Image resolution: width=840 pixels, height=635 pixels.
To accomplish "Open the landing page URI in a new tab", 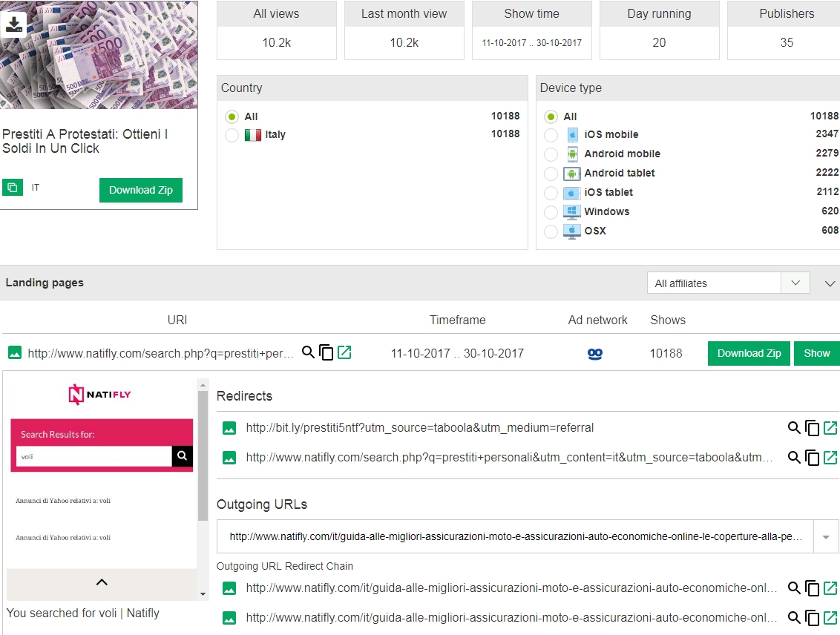I will point(344,352).
